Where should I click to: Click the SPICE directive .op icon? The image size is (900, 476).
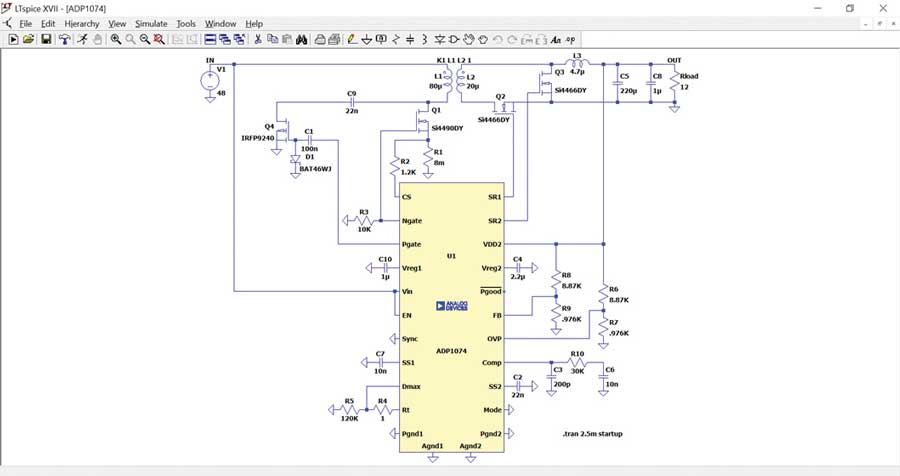pos(571,39)
